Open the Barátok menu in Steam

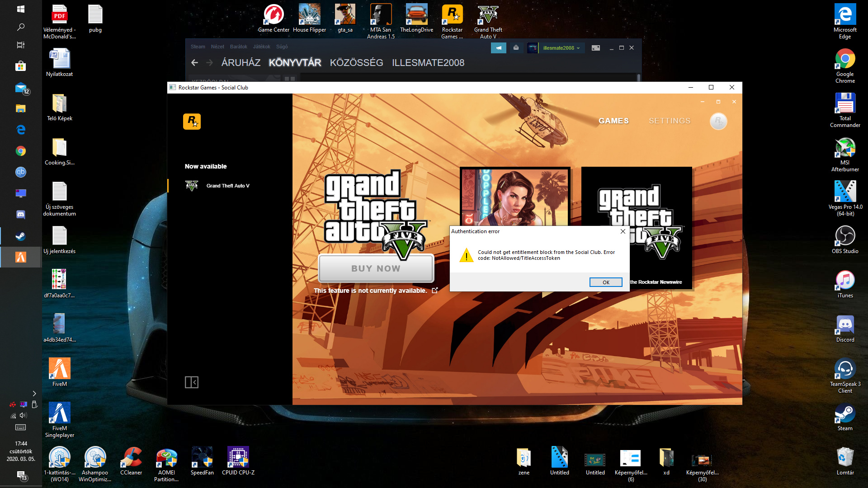click(238, 47)
